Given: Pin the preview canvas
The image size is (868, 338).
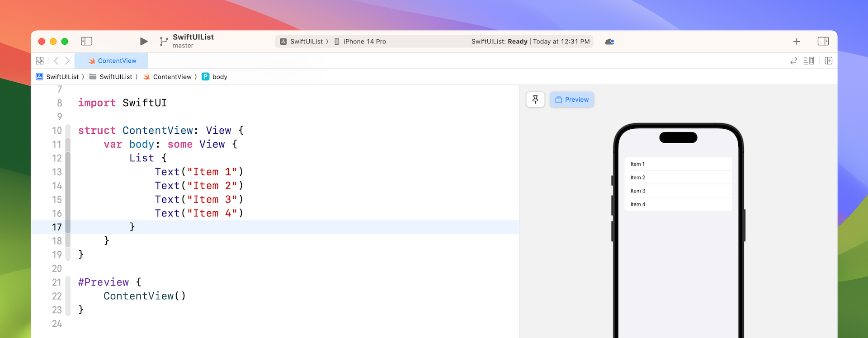Looking at the screenshot, I should (x=535, y=99).
